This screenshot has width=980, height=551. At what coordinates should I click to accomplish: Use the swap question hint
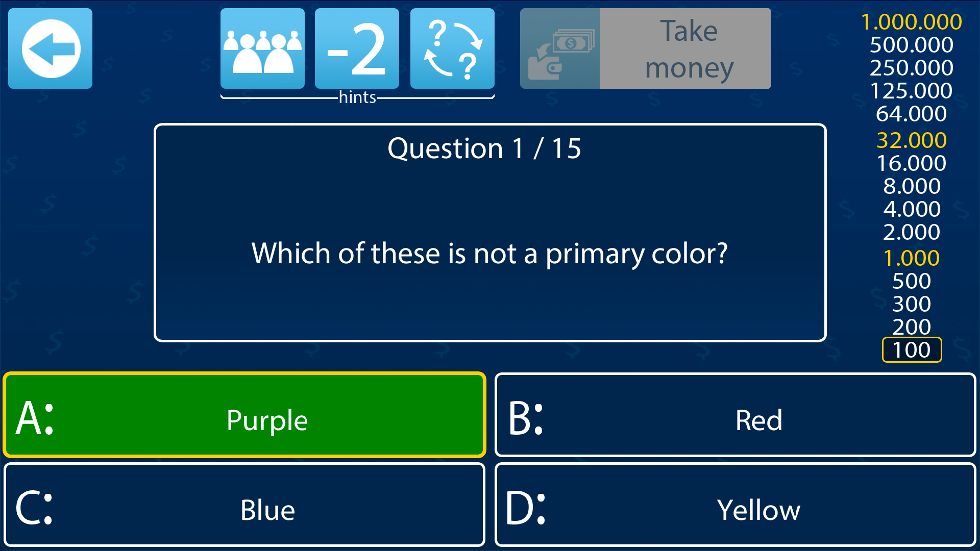click(452, 48)
